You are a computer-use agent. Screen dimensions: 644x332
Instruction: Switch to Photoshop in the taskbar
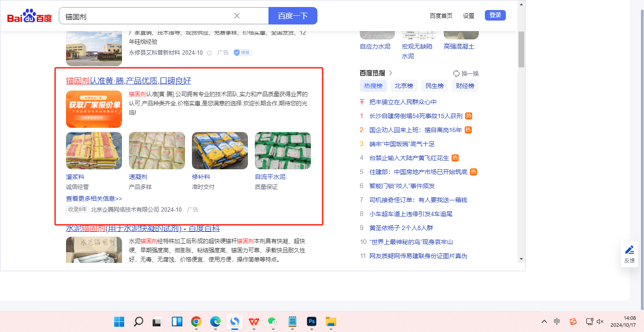pyautogui.click(x=312, y=322)
